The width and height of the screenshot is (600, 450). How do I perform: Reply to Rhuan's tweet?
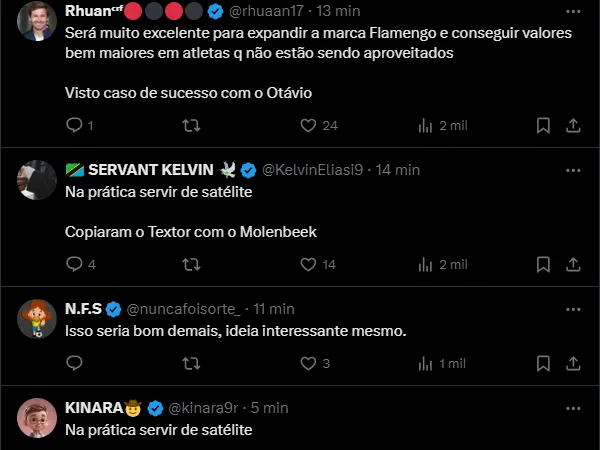[74, 125]
